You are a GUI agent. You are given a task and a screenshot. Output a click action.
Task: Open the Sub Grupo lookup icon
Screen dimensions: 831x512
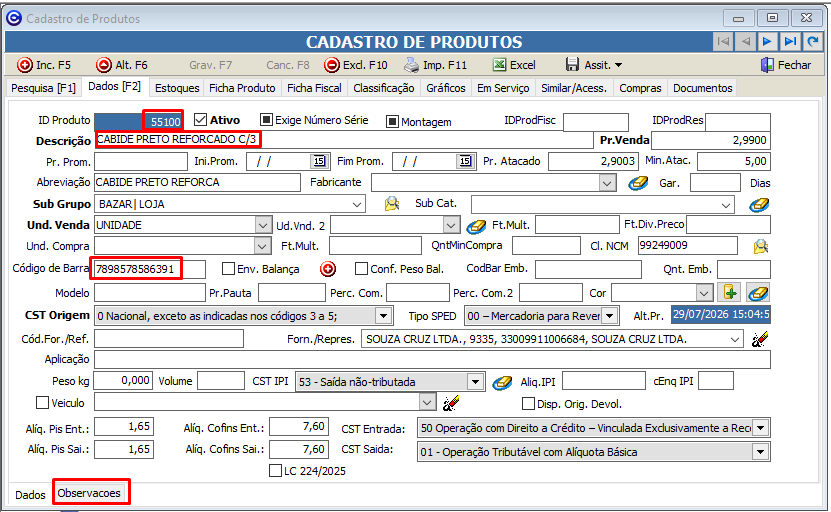[392, 204]
